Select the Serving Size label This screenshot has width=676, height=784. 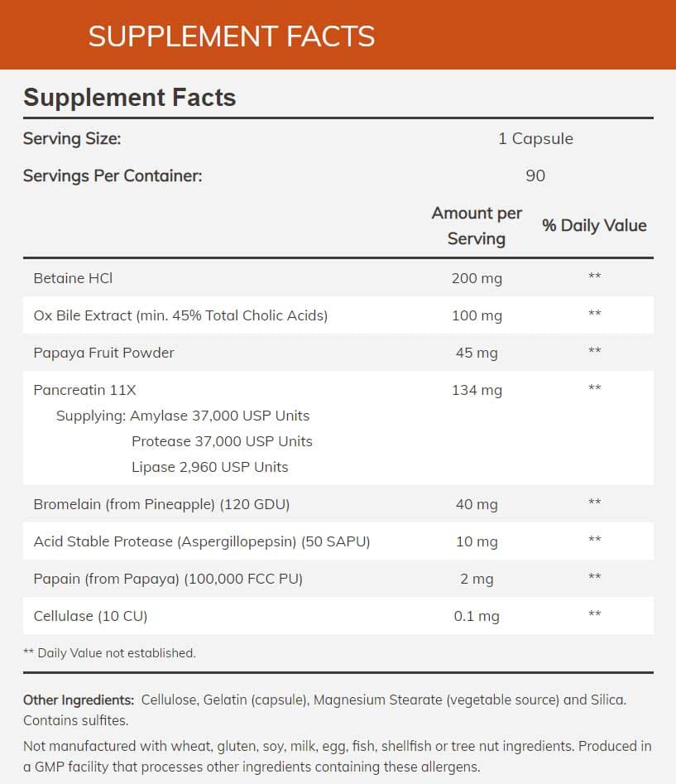[x=72, y=138]
